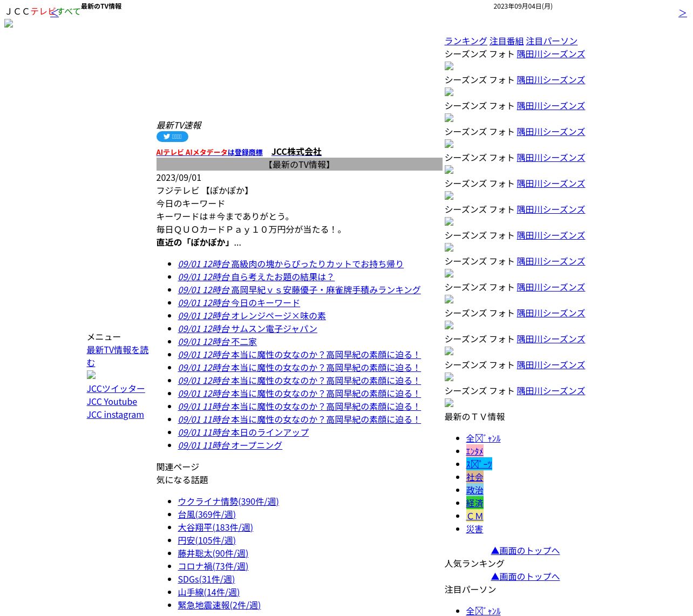Click the gray 【最新のTV情報】 header bar
This screenshot has height=616, width=693.
pyautogui.click(x=300, y=164)
